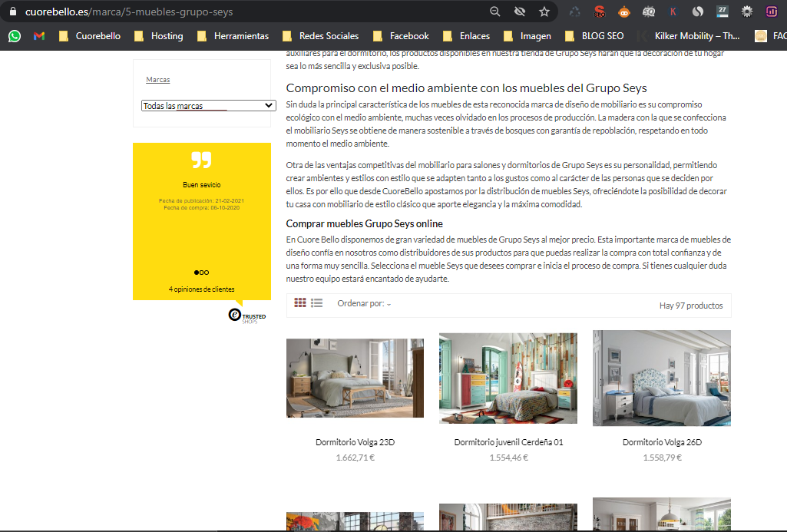Click 4 opiniones de clientes link
The width and height of the screenshot is (787, 532).
tap(201, 289)
